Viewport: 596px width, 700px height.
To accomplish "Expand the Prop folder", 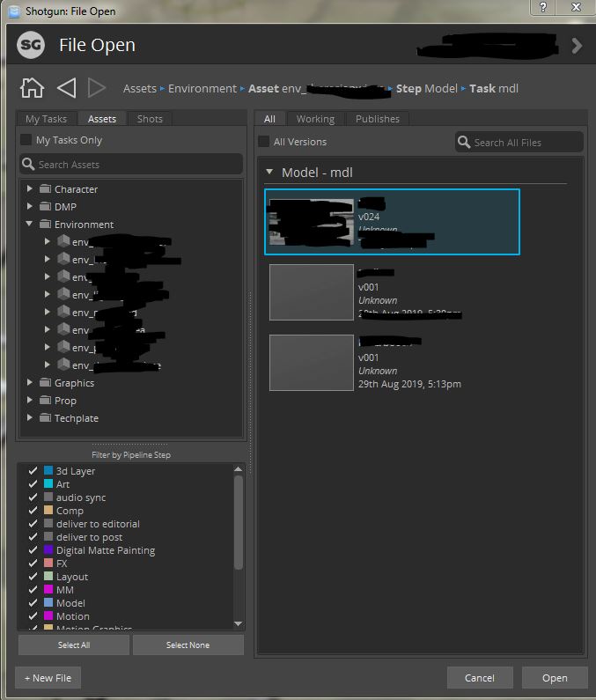I will coord(29,401).
